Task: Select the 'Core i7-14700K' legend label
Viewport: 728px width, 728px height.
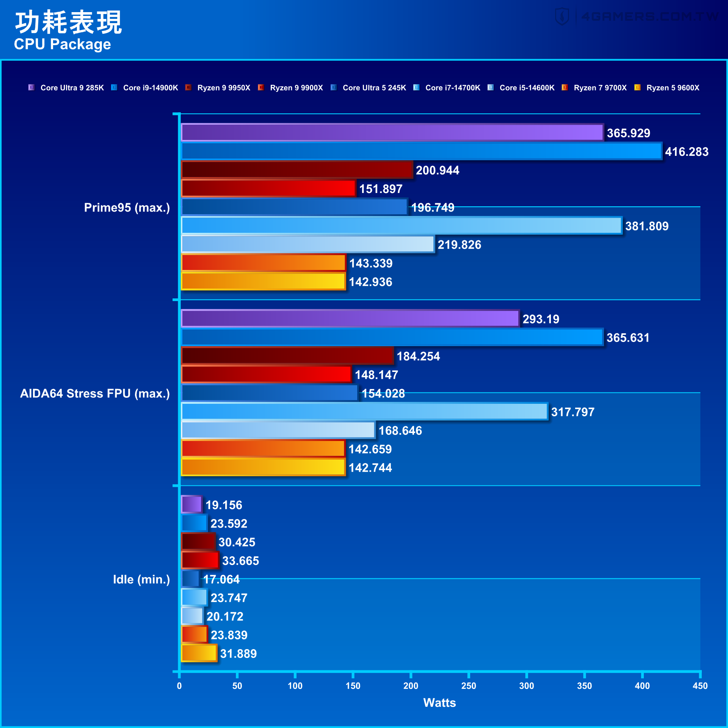Action: pos(453,88)
